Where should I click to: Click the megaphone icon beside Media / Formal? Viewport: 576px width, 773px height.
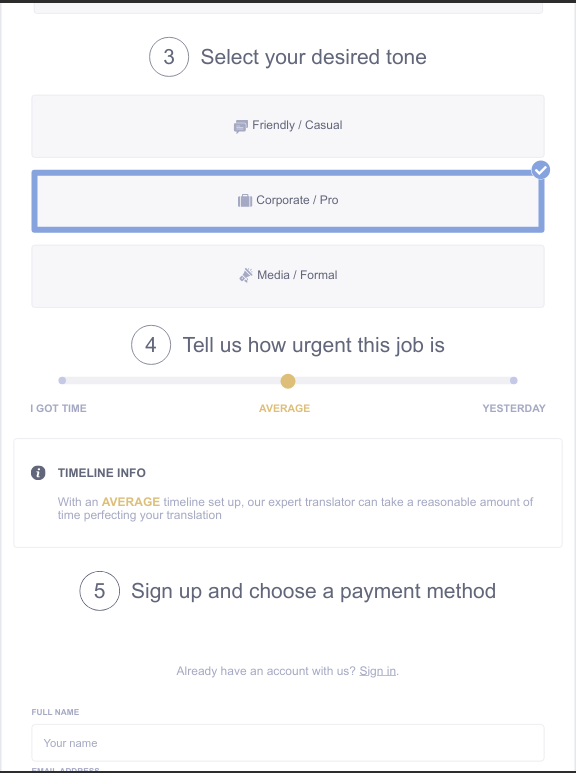click(246, 275)
